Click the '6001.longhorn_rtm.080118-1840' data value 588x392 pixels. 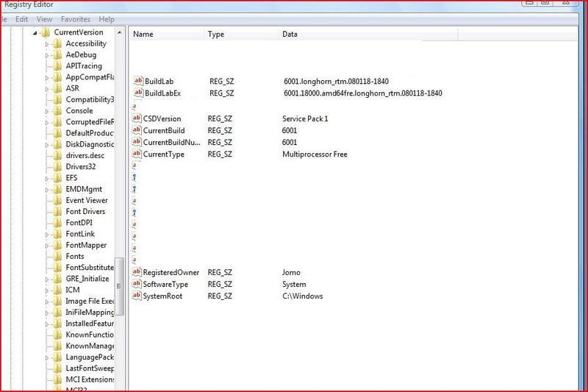pos(336,82)
